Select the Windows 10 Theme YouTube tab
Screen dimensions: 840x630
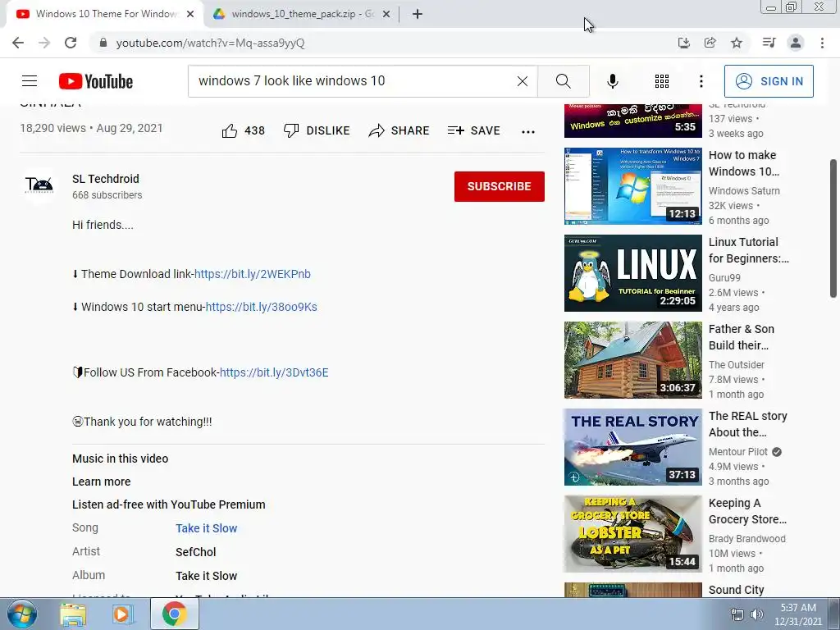pyautogui.click(x=105, y=14)
